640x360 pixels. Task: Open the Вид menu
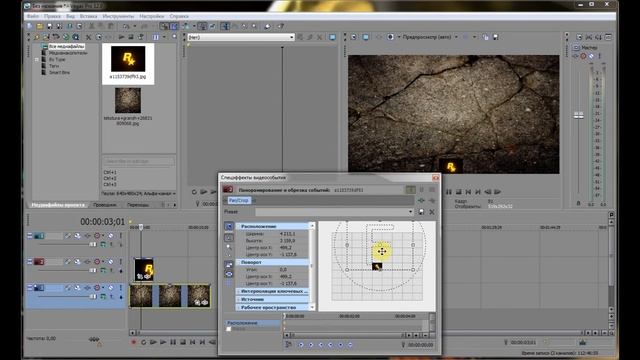click(x=71, y=16)
